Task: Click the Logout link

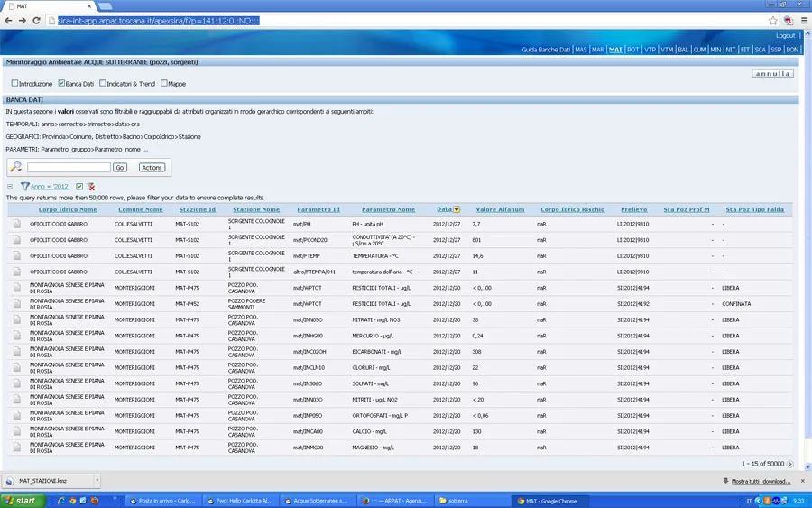Action: tap(785, 36)
